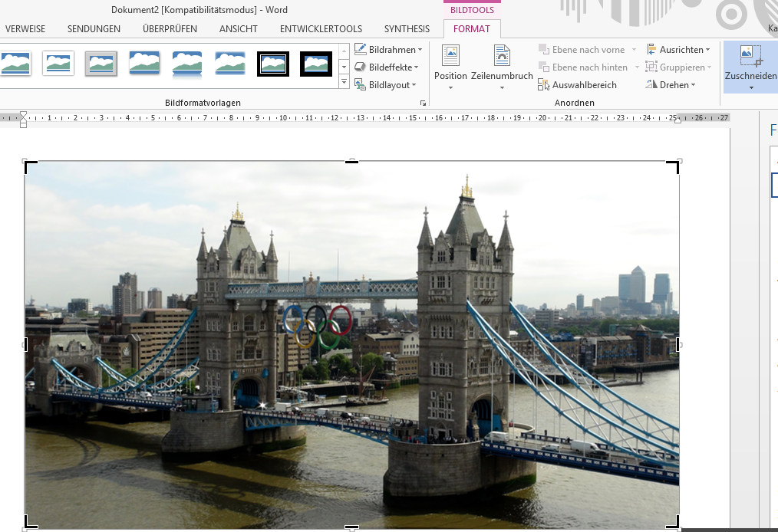Choose the reflected rounded picture style thumbnail
This screenshot has width=778, height=532.
[187, 64]
